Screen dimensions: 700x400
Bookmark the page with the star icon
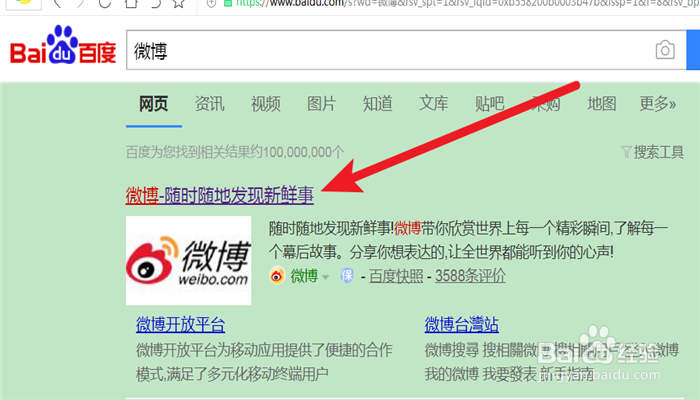coord(179,4)
